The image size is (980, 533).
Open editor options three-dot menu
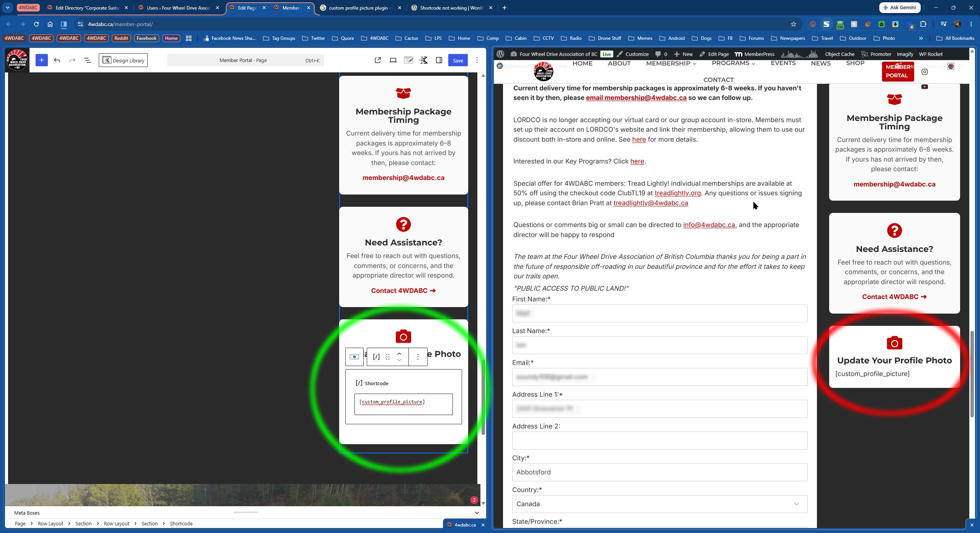coord(477,60)
